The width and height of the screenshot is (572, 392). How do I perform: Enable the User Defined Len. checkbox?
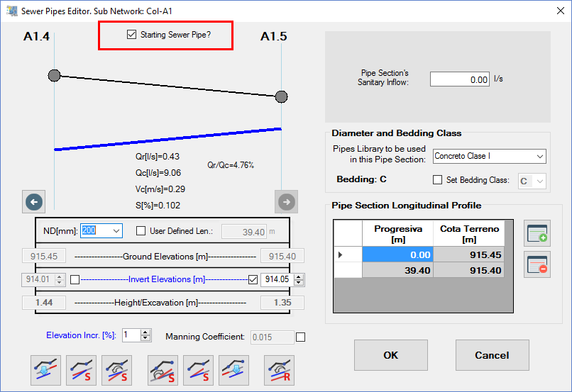141,230
